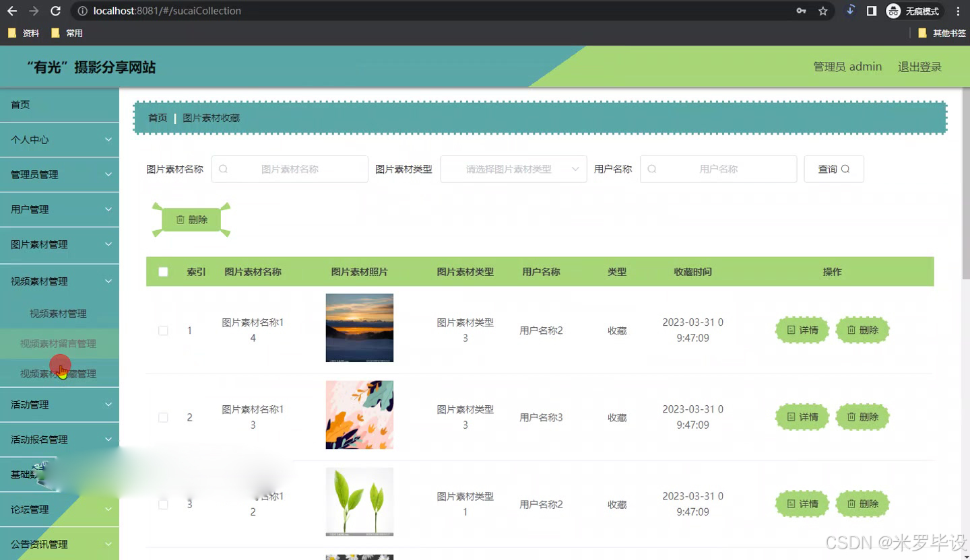
Task: Open browser three-dot menu
Action: (x=958, y=11)
